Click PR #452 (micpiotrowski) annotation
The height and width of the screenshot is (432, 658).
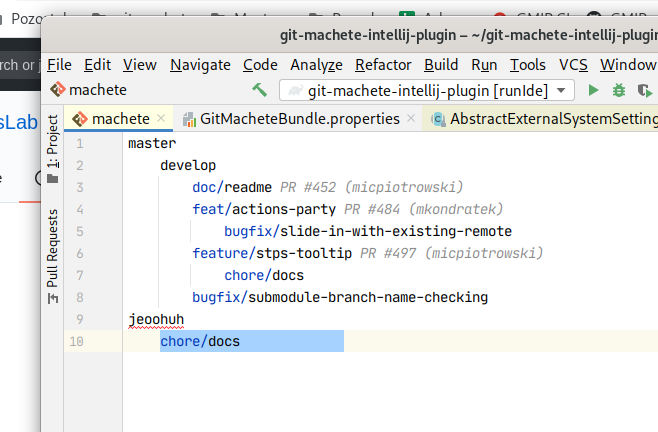coord(372,187)
